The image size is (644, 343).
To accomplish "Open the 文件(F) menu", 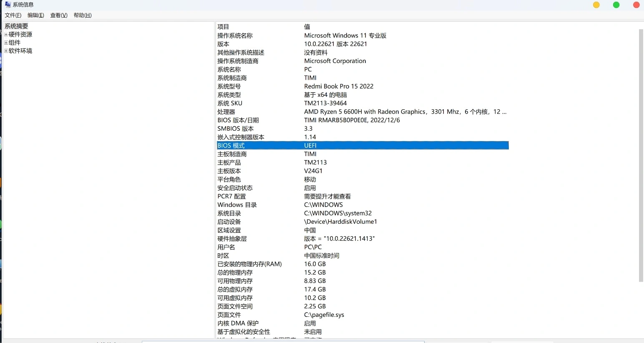I will 13,15.
